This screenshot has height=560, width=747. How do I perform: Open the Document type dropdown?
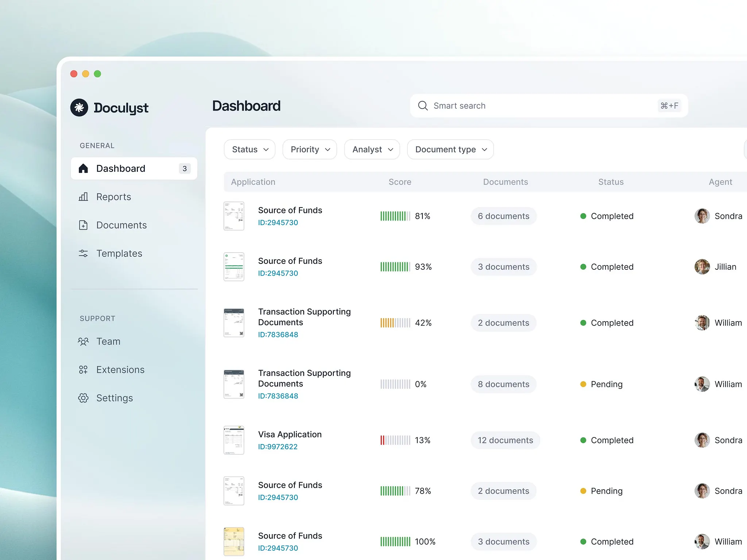coord(450,149)
